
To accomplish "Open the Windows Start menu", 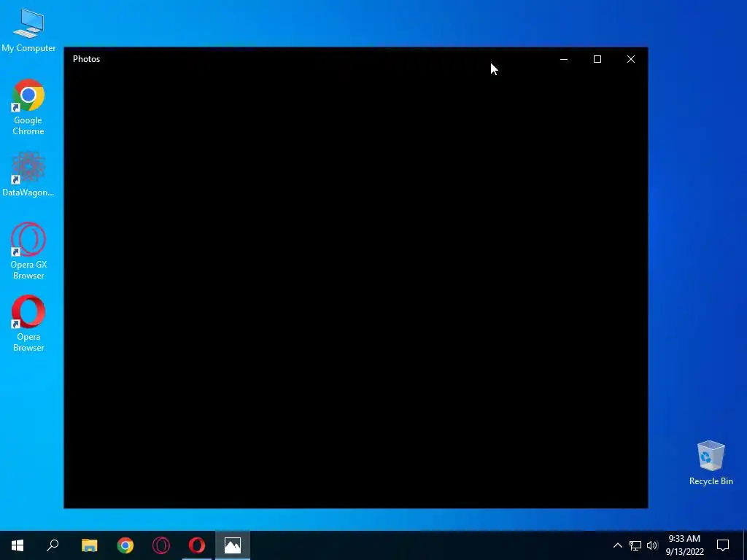I will coord(18,545).
